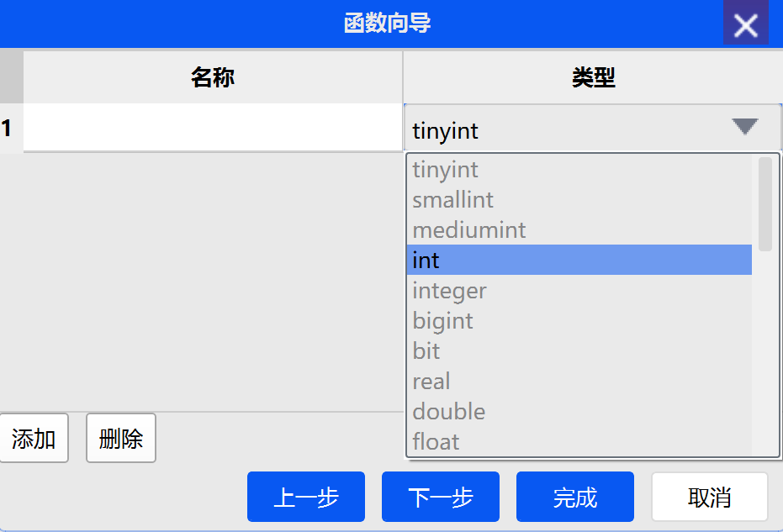The width and height of the screenshot is (783, 532).
Task: Finish the wizard with 完成
Action: click(575, 497)
